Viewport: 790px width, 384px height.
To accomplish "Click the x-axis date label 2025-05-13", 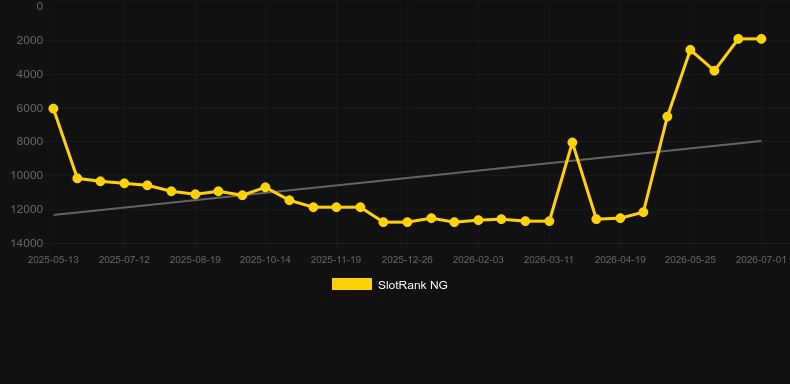I will click(x=53, y=260).
